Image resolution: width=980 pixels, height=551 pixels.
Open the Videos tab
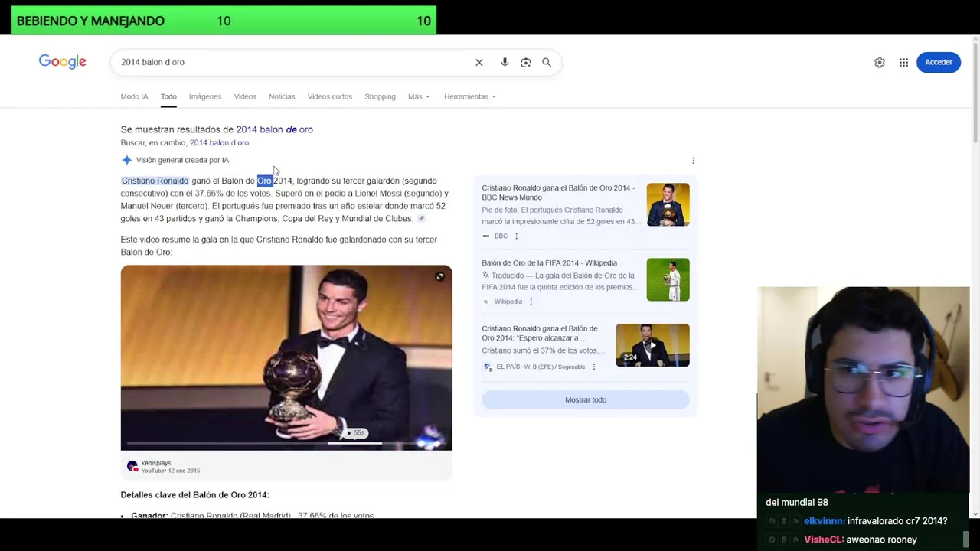pyautogui.click(x=245, y=96)
